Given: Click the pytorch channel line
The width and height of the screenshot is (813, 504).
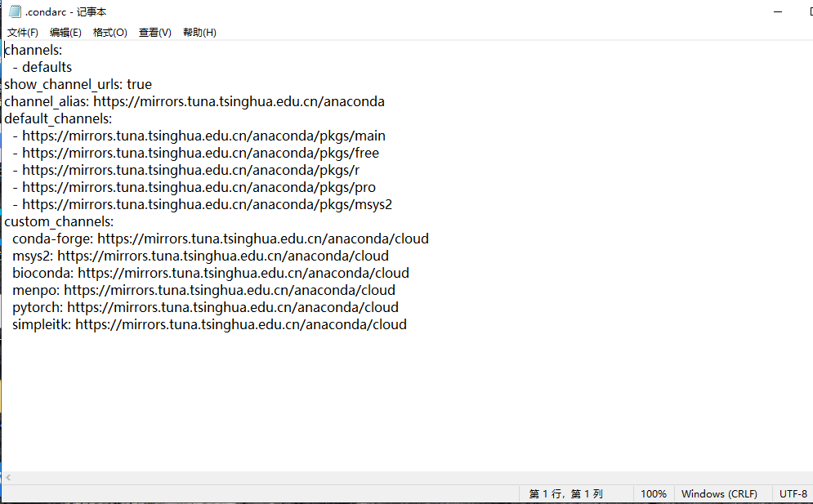Looking at the screenshot, I should click(205, 307).
